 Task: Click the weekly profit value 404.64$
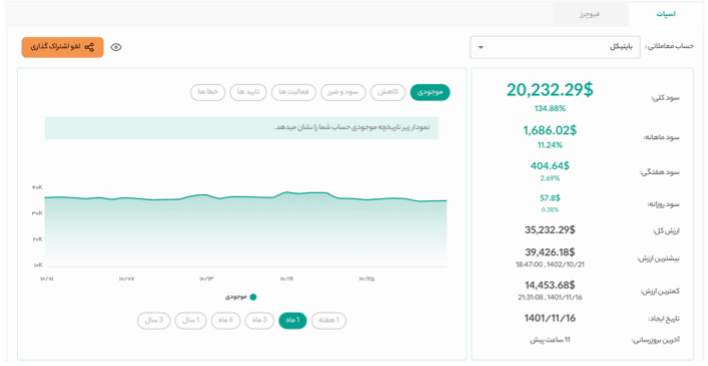click(x=550, y=166)
